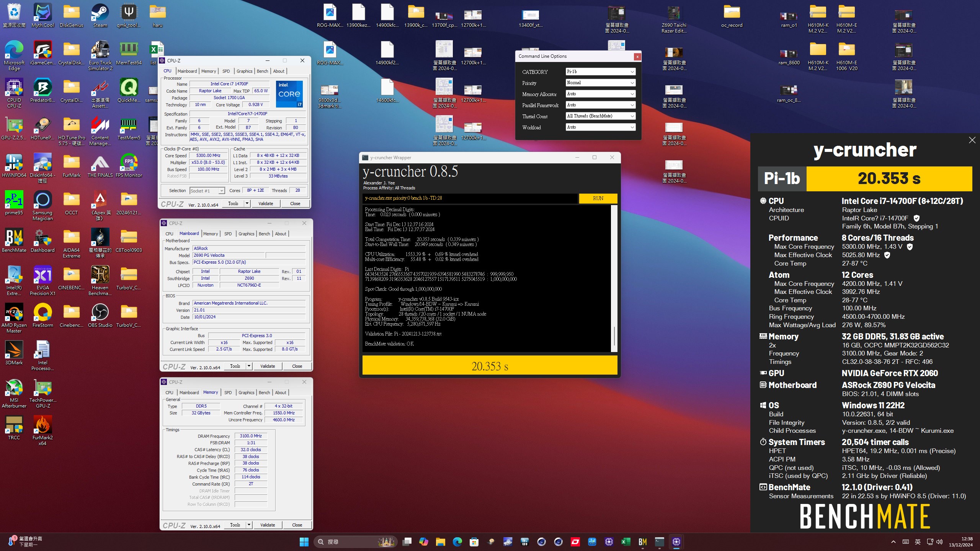Open the MSI Afterburner desktop icon
Viewport: 980px width, 551px height.
pos(14,393)
